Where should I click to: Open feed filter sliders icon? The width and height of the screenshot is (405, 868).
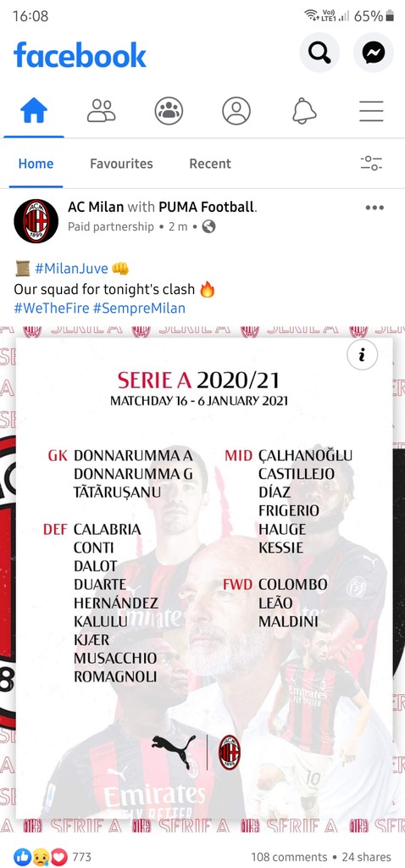tap(371, 164)
